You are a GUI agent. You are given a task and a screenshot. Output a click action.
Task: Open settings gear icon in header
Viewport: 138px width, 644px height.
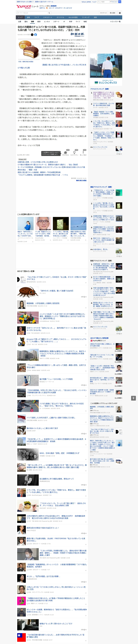tap(120, 13)
